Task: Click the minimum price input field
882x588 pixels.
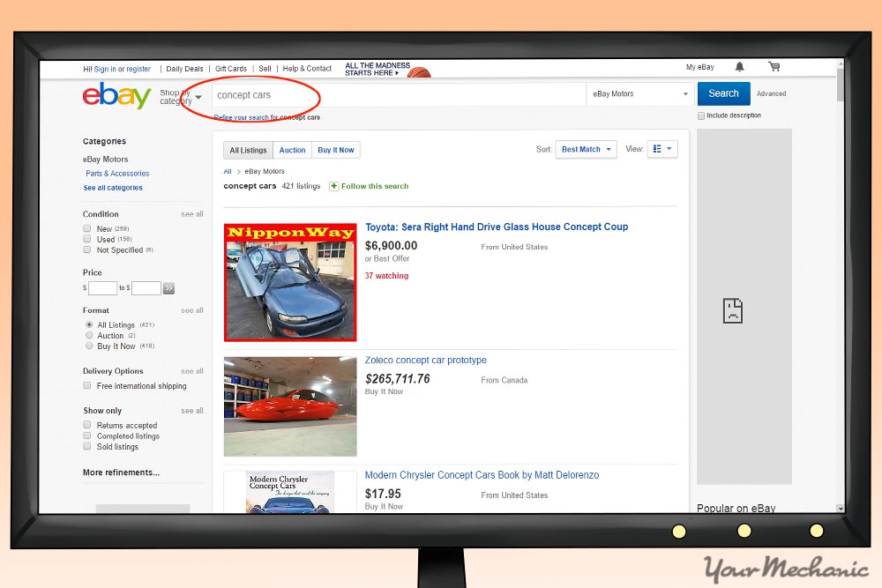Action: pyautogui.click(x=102, y=288)
